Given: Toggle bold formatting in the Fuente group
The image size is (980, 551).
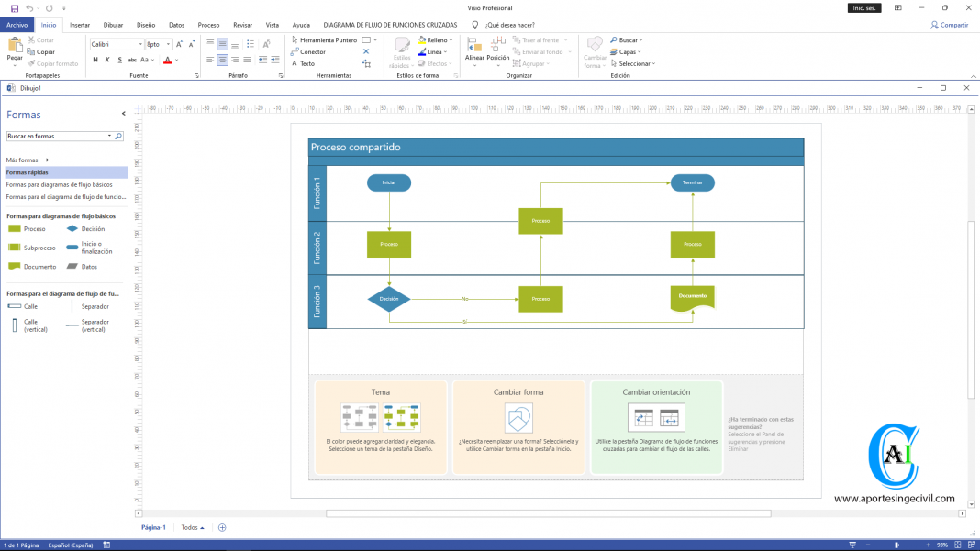Looking at the screenshot, I should [94, 58].
